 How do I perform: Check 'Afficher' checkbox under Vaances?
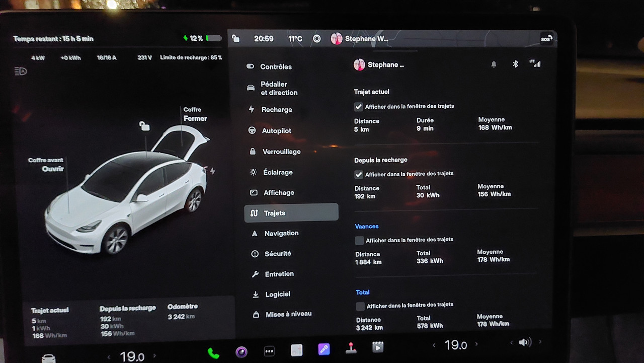click(359, 241)
